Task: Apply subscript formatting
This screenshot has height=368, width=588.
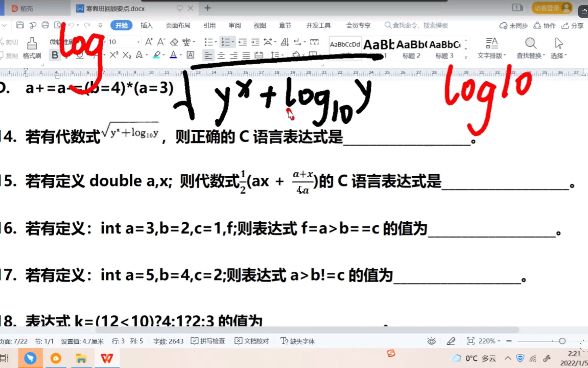Action: point(127,55)
